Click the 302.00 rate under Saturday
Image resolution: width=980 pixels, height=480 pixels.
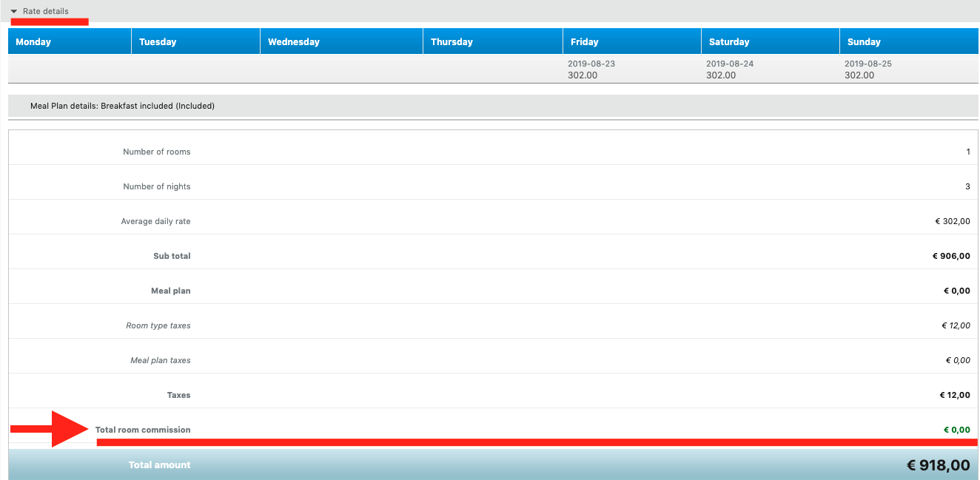(x=721, y=75)
